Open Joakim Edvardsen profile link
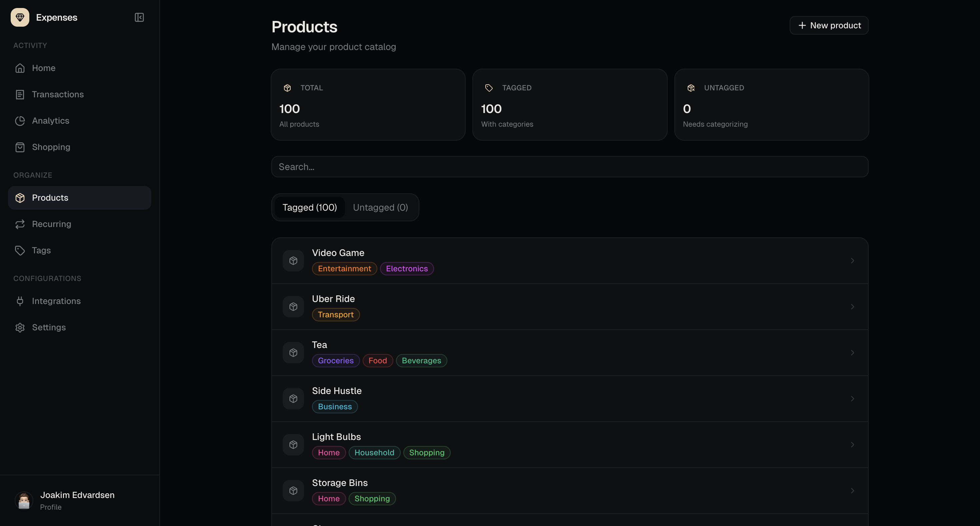Image resolution: width=980 pixels, height=526 pixels. point(80,500)
